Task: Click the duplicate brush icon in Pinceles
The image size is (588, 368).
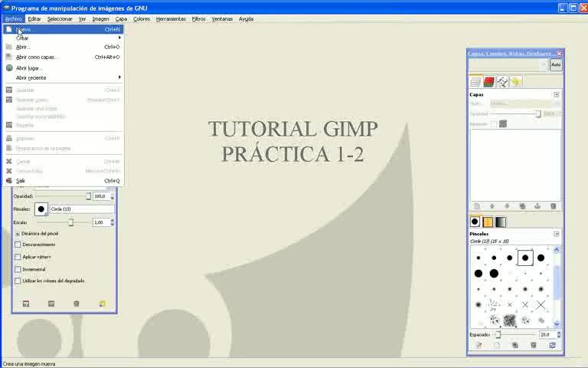Action: click(x=515, y=345)
